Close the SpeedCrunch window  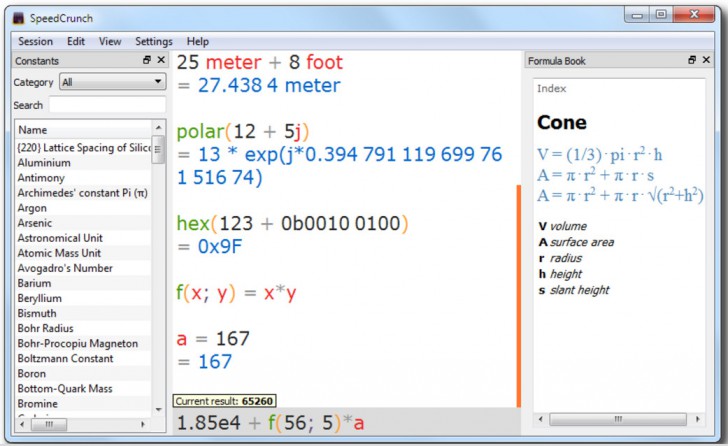(x=694, y=15)
